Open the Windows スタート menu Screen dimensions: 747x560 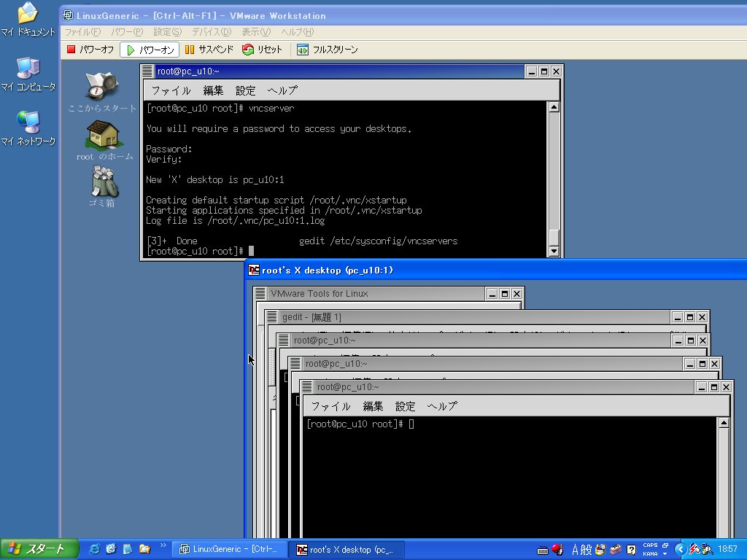[x=39, y=549]
